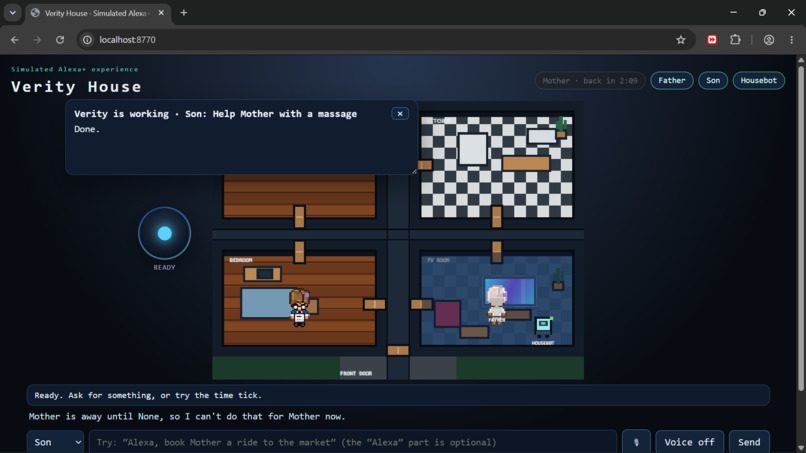Click the blue READY orb
This screenshot has width=806, height=453.
coord(164,233)
